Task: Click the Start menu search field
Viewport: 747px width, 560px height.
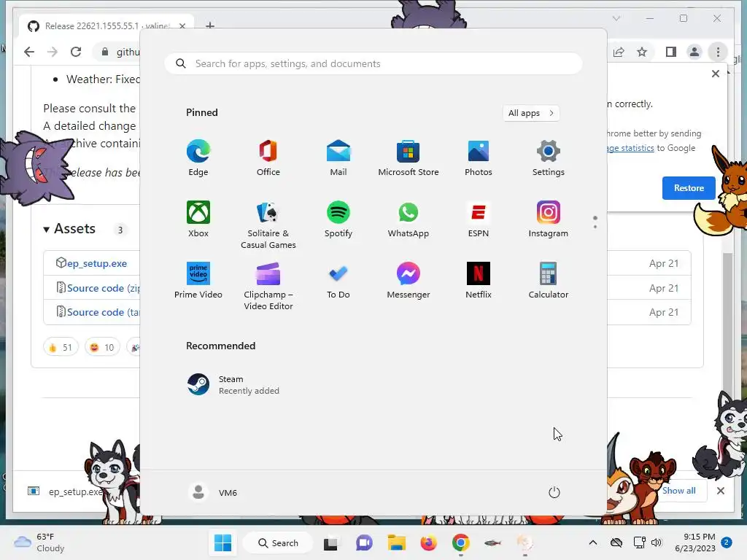Action: tap(373, 63)
